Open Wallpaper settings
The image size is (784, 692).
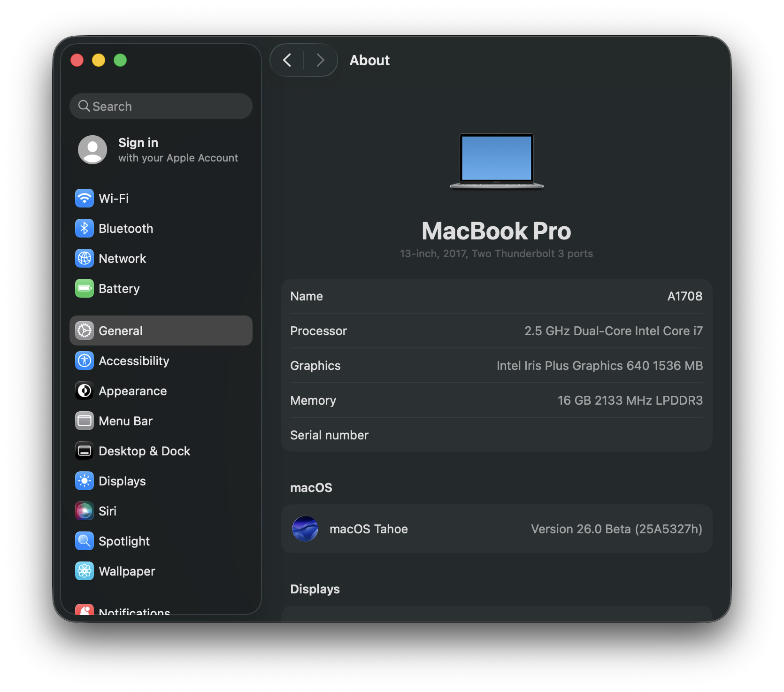coord(161,571)
